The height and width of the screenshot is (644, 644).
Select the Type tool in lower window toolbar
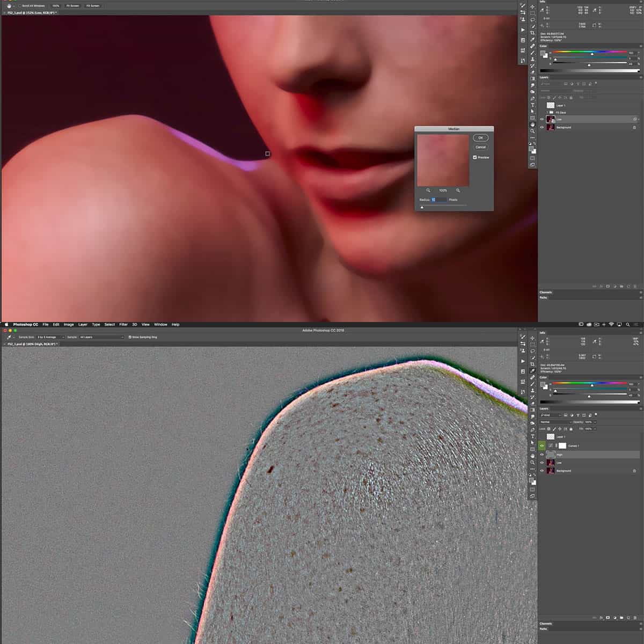click(532, 436)
